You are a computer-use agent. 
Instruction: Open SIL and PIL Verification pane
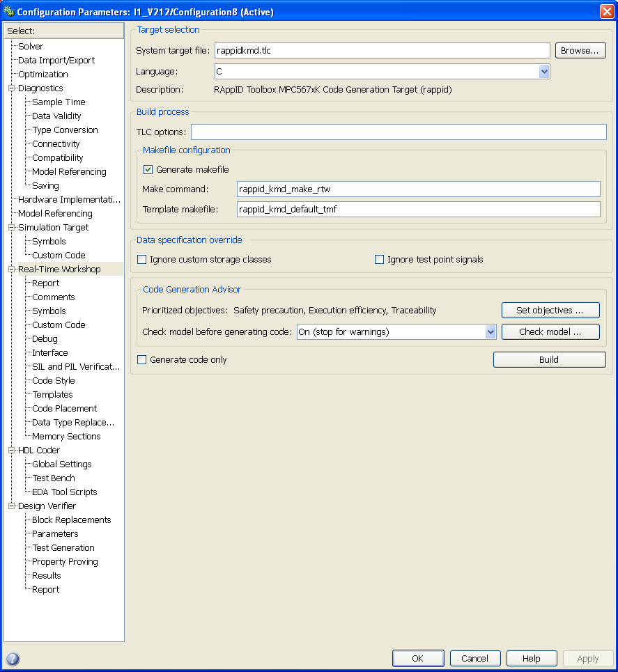pyautogui.click(x=76, y=367)
